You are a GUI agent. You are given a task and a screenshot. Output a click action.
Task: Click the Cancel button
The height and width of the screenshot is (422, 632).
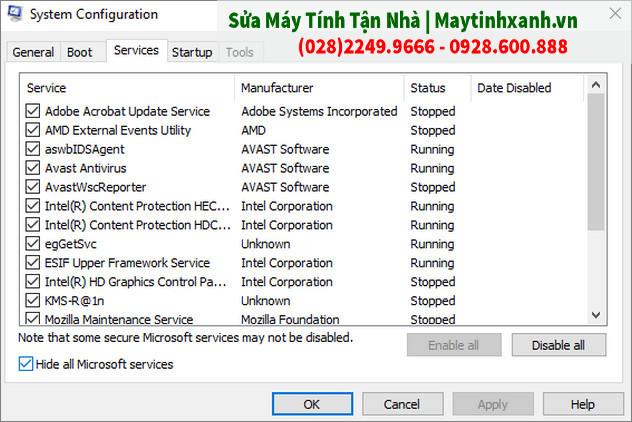402,404
